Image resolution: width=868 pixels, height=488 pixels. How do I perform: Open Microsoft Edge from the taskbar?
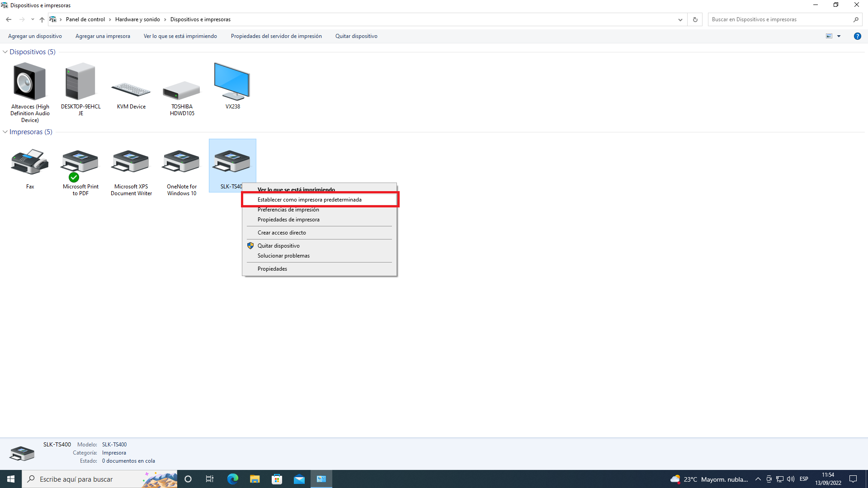click(232, 479)
